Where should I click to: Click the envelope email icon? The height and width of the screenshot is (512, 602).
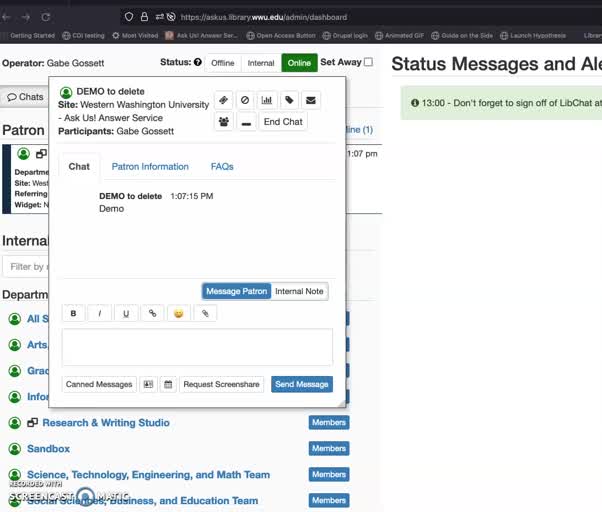(311, 100)
